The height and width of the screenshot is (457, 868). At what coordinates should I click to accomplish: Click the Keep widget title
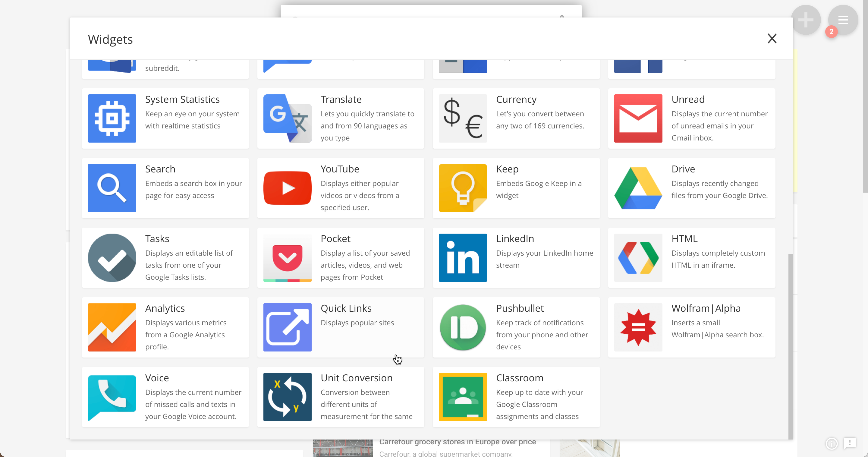point(507,169)
